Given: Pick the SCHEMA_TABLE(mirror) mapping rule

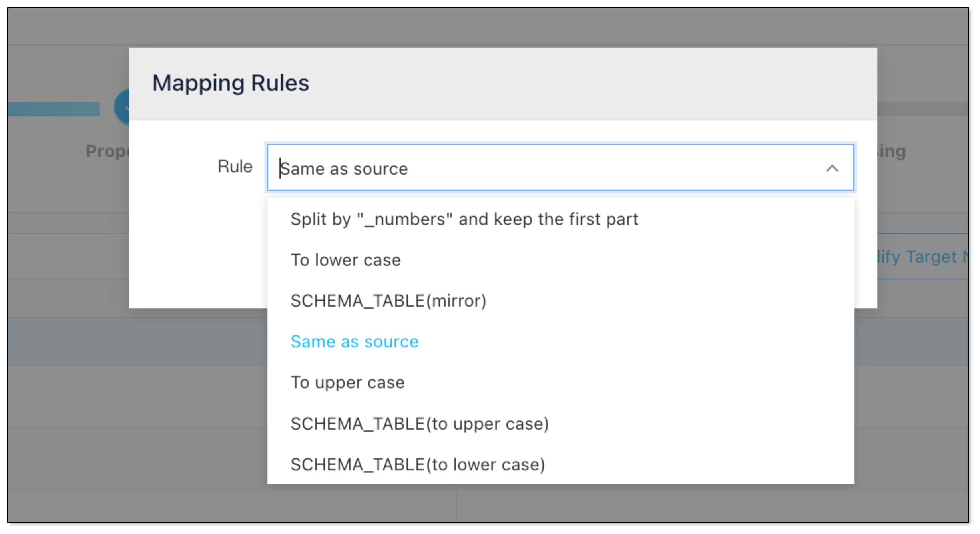Looking at the screenshot, I should point(388,301).
